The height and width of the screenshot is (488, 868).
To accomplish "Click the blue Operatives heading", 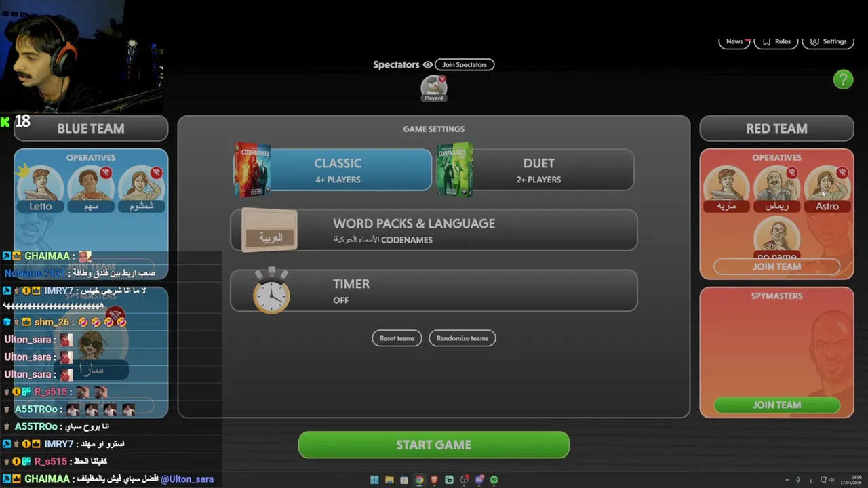I will (x=91, y=158).
